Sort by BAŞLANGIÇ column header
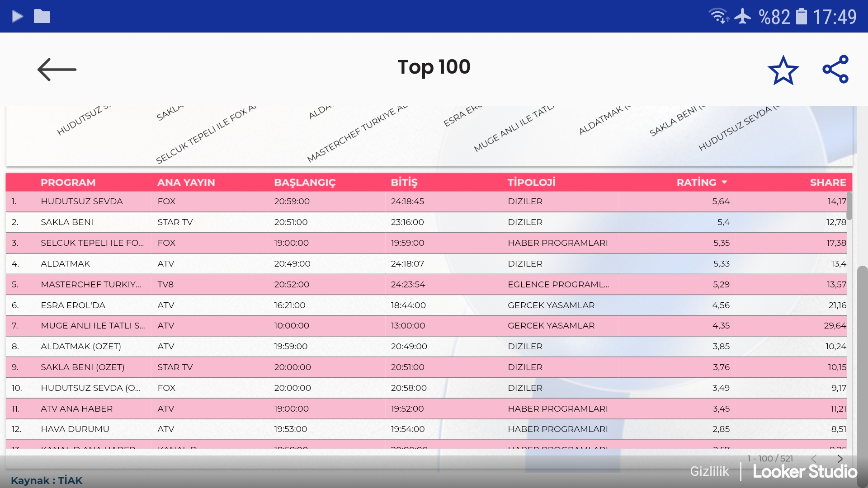This screenshot has height=488, width=868. pos(305,183)
